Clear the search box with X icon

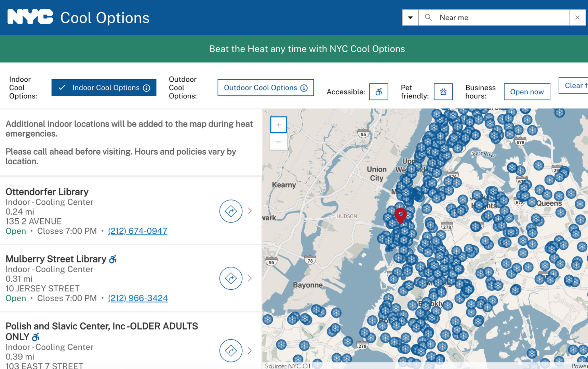tap(577, 17)
